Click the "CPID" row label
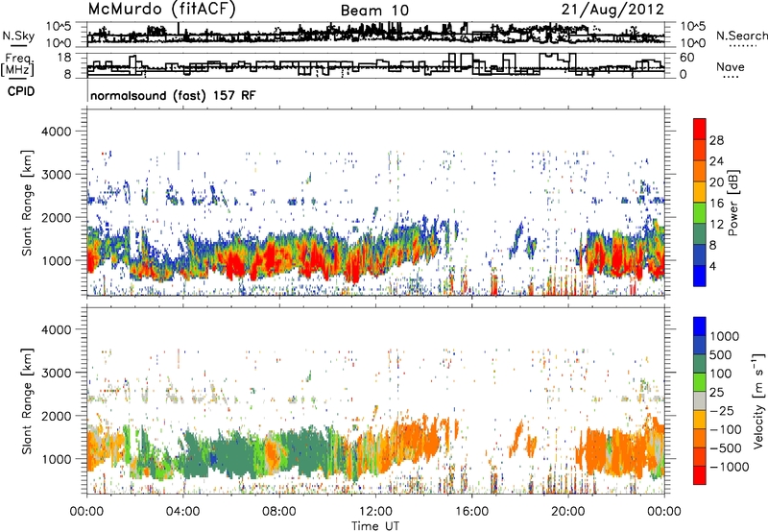The height and width of the screenshot is (532, 768). 21,91
